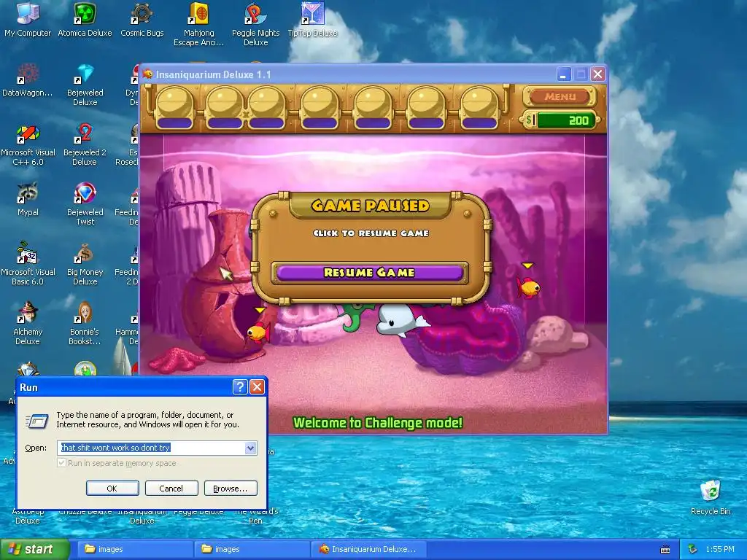This screenshot has width=747, height=560.
Task: Click the last golden shop slot next to Menu
Action: pyautogui.click(x=479, y=108)
